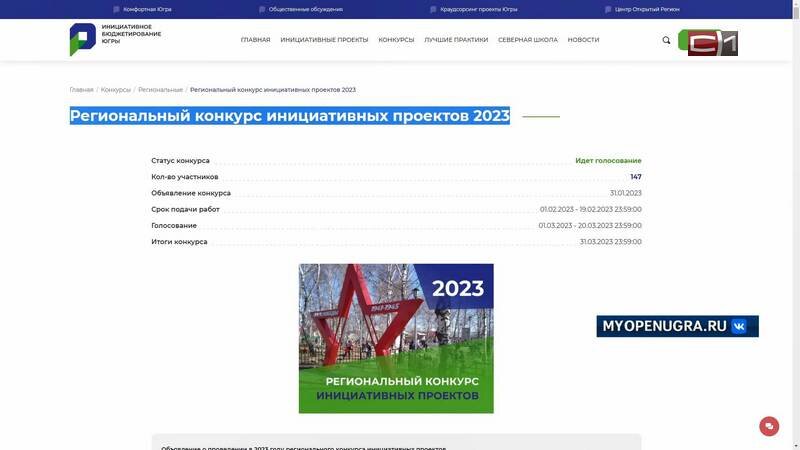
Task: Click the submission period 01.02.2023 - 19.02.2023
Action: tap(590, 209)
